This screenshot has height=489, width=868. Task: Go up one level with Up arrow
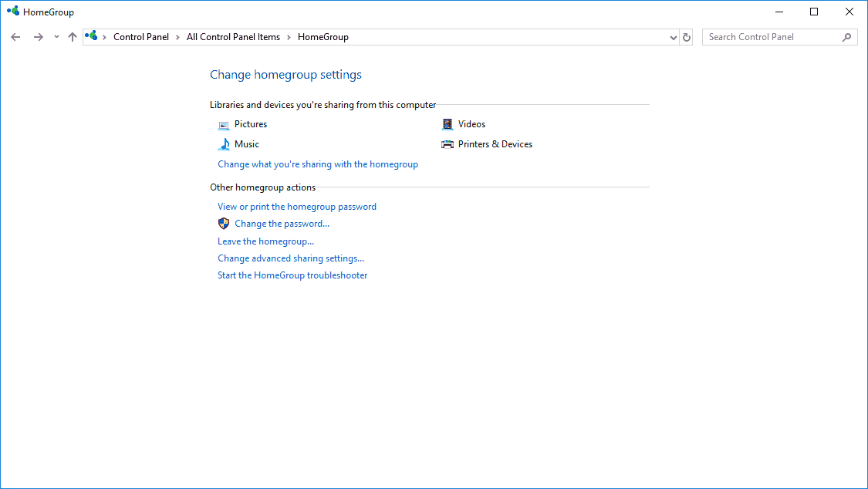click(x=73, y=37)
